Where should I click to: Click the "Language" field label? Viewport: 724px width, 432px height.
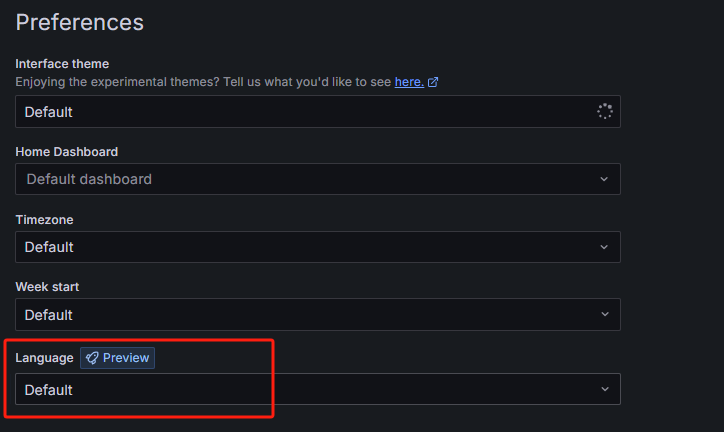click(x=44, y=358)
